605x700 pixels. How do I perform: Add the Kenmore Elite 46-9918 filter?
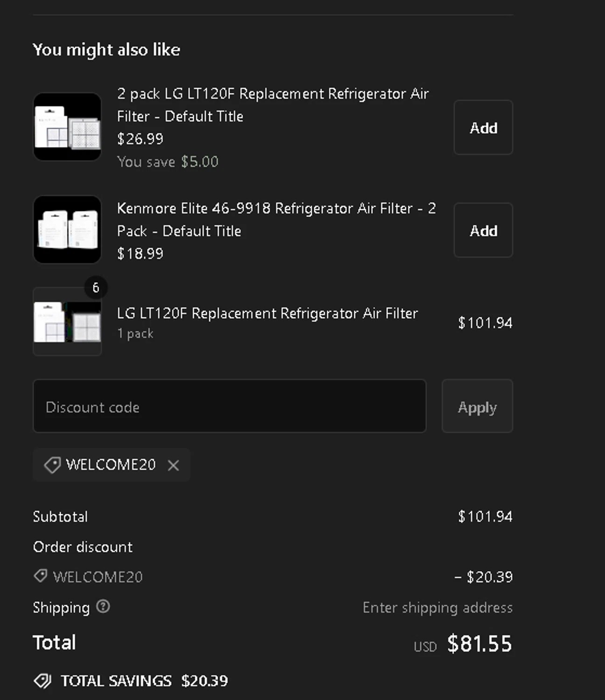(483, 230)
